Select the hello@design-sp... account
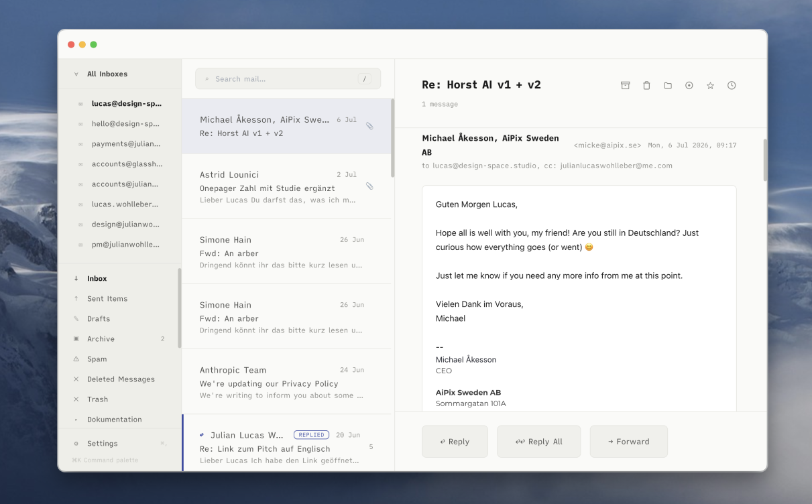 click(x=119, y=124)
